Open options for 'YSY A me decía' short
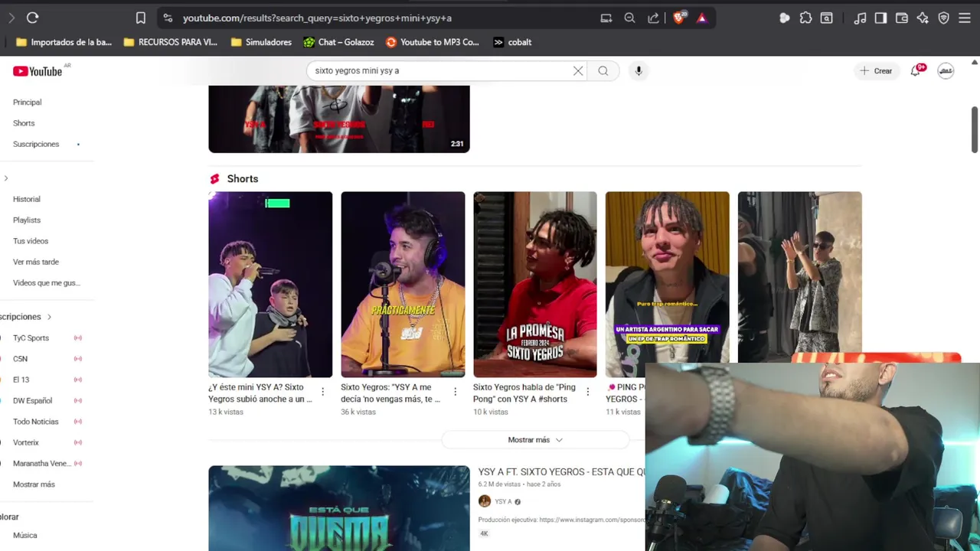Screen dimensions: 980x551 click(455, 392)
